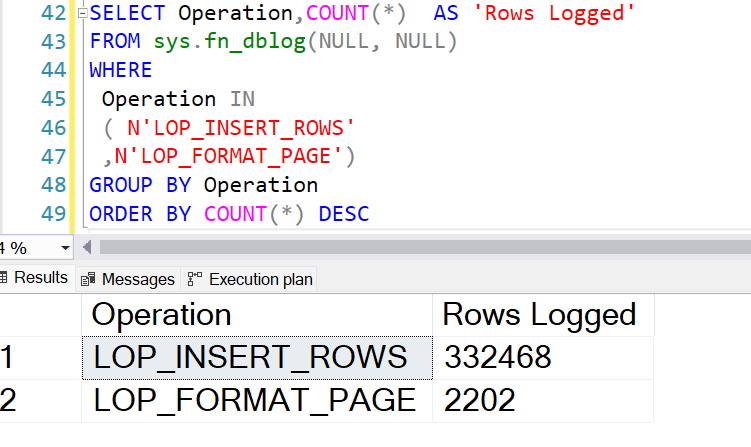This screenshot has width=751, height=447.
Task: Click the 332468 value cell
Action: pyautogui.click(x=543, y=358)
